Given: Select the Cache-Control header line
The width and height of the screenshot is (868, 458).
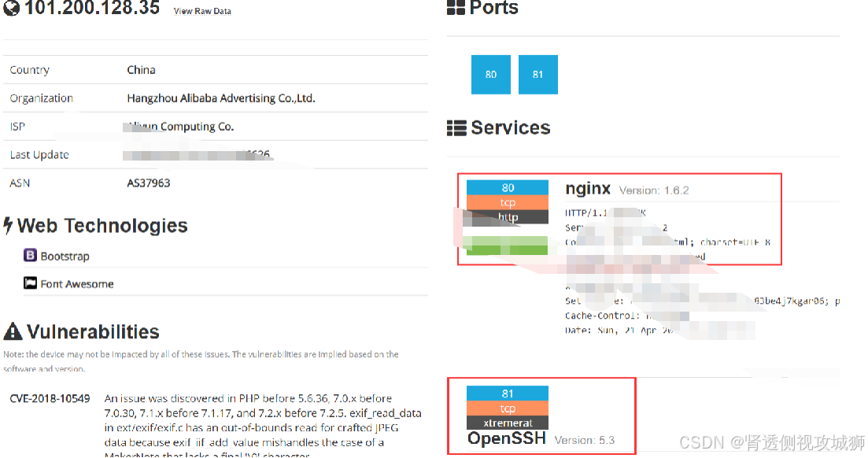Looking at the screenshot, I should 626,316.
